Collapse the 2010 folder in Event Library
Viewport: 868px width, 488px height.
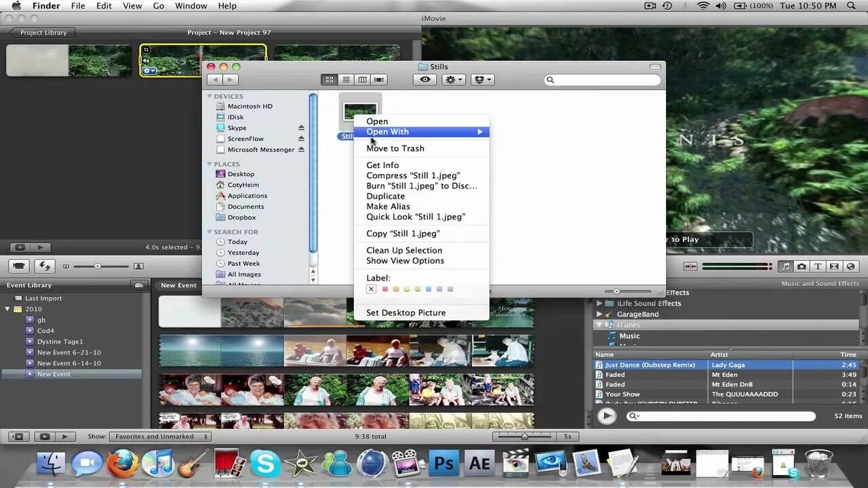click(7, 309)
